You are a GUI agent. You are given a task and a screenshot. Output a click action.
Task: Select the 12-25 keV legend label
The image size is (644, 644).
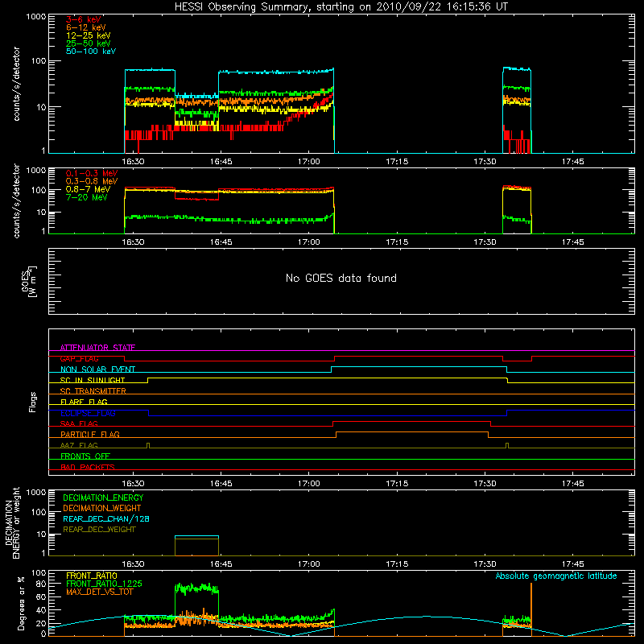tap(89, 35)
